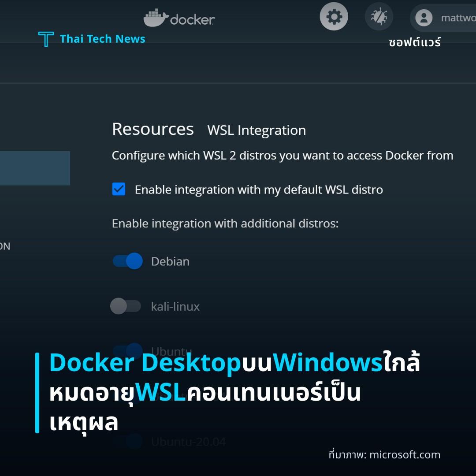476x476 pixels.
Task: Toggle the Ubuntu-20.04 distro integration switch
Action: click(127, 441)
